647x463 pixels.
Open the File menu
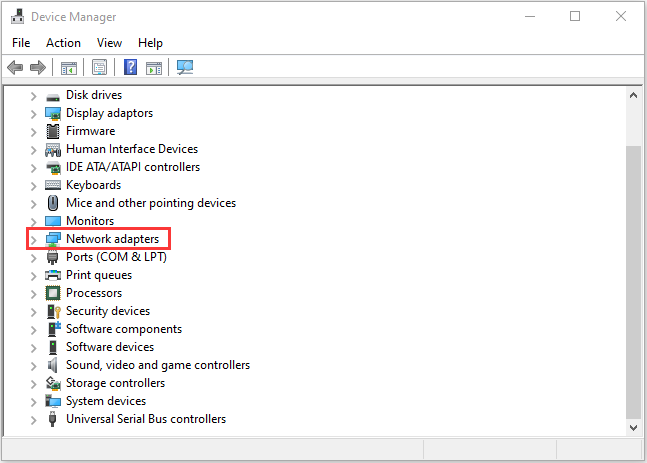[21, 43]
